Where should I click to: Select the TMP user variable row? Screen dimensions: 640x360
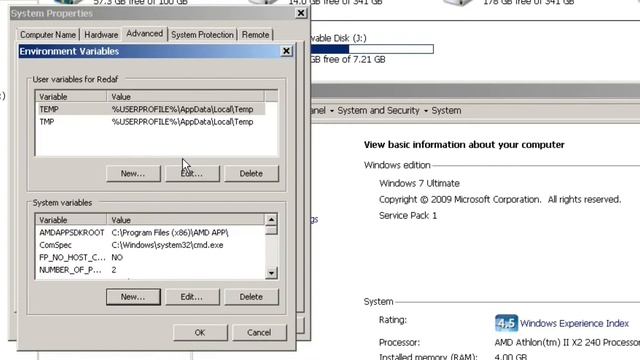(151, 122)
